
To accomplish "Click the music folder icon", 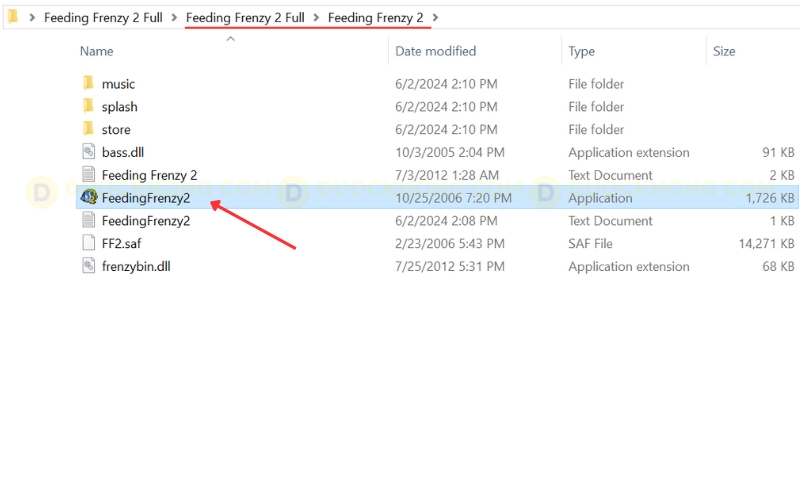I will [88, 83].
